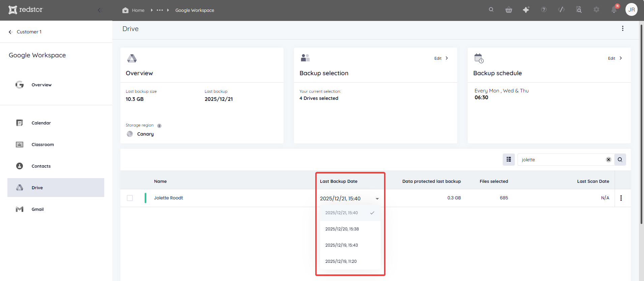
Task: Click the Google Drive overview card icon
Action: coord(132,58)
